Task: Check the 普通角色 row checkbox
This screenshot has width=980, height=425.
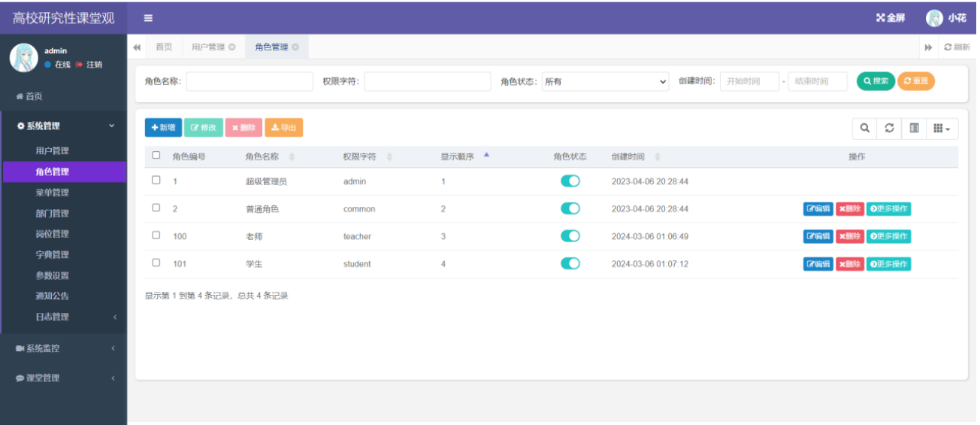Action: (x=156, y=208)
